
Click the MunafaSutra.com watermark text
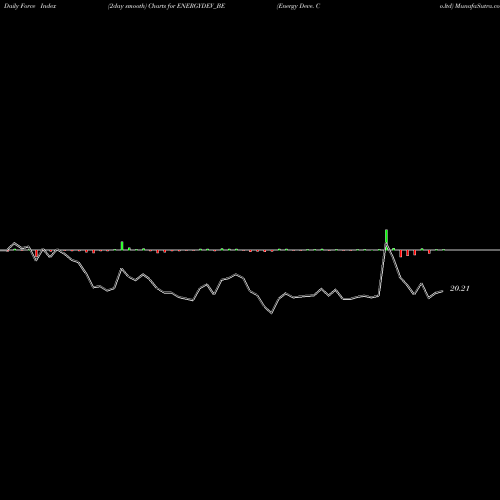[x=477, y=6]
